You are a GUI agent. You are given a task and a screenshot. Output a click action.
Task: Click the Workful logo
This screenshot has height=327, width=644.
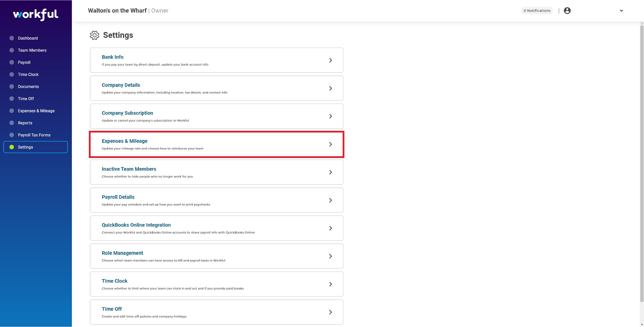click(36, 15)
